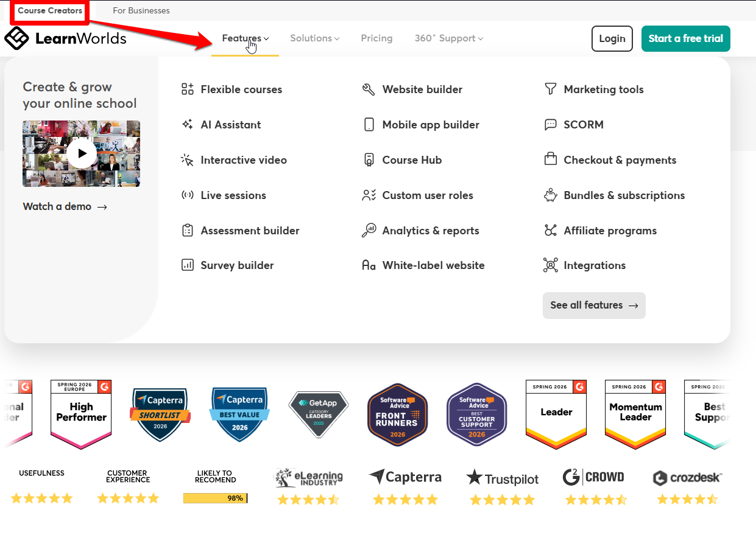This screenshot has height=549, width=756.
Task: Open Checkout & payments text link
Action: click(x=620, y=160)
